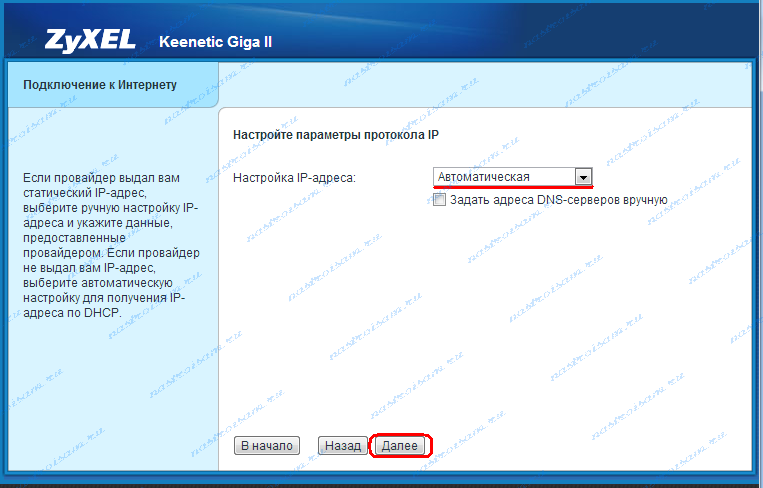The image size is (763, 488).
Task: Click 'выберите ручную настройку' in help text
Action: pos(95,208)
